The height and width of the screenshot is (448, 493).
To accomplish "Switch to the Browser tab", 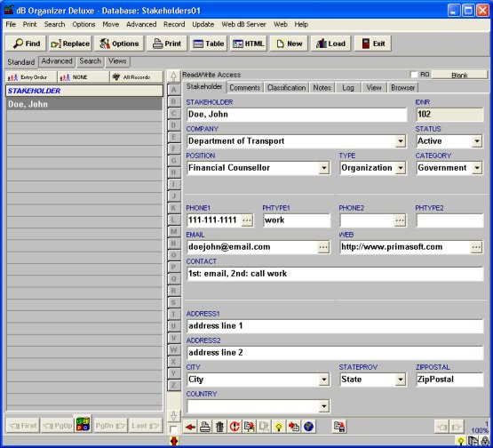I will pyautogui.click(x=402, y=88).
